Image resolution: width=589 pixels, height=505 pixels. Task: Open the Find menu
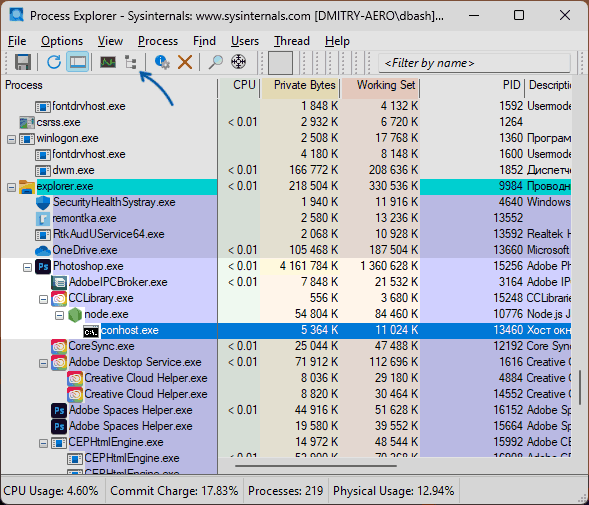click(204, 41)
